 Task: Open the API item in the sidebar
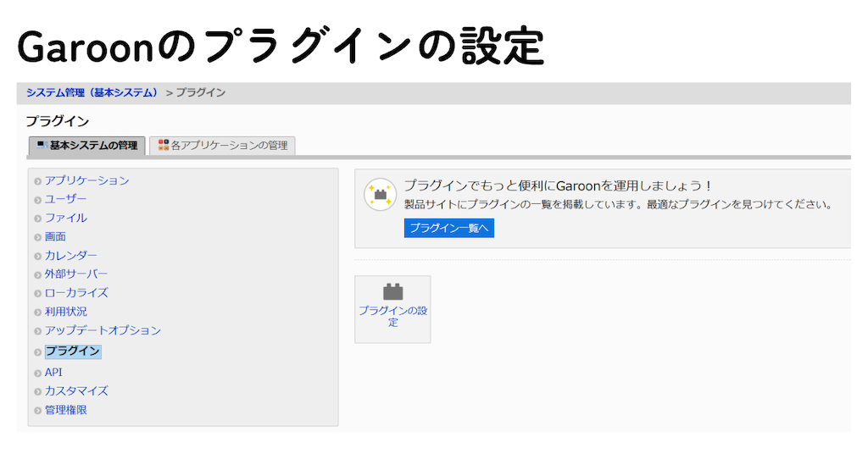pos(53,372)
